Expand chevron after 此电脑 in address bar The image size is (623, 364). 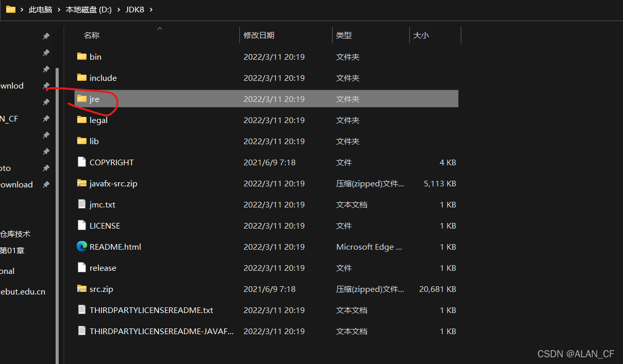click(x=59, y=10)
